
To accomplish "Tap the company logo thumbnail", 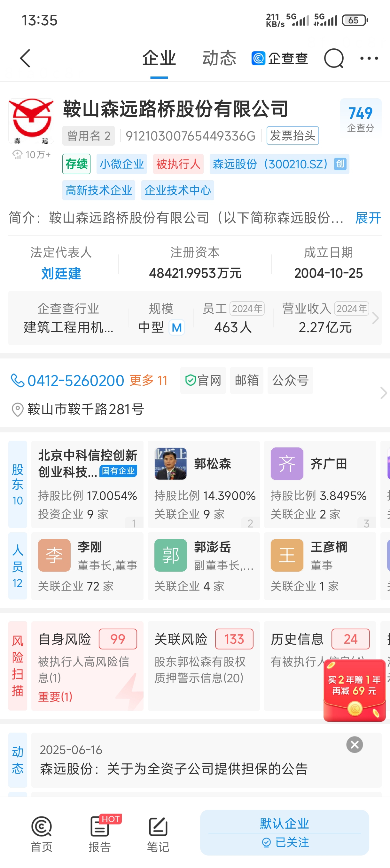I will pos(31,121).
